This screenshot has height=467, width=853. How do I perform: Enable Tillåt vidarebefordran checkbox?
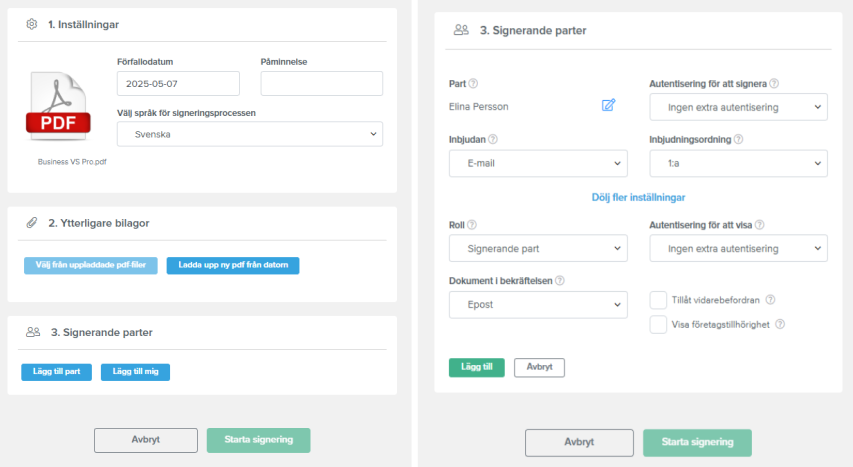[x=658, y=300]
